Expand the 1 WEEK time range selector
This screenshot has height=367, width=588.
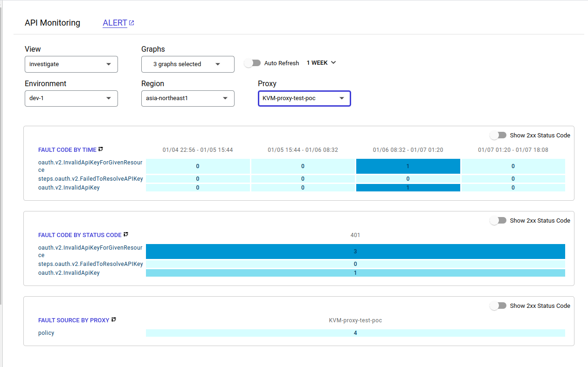pyautogui.click(x=321, y=63)
